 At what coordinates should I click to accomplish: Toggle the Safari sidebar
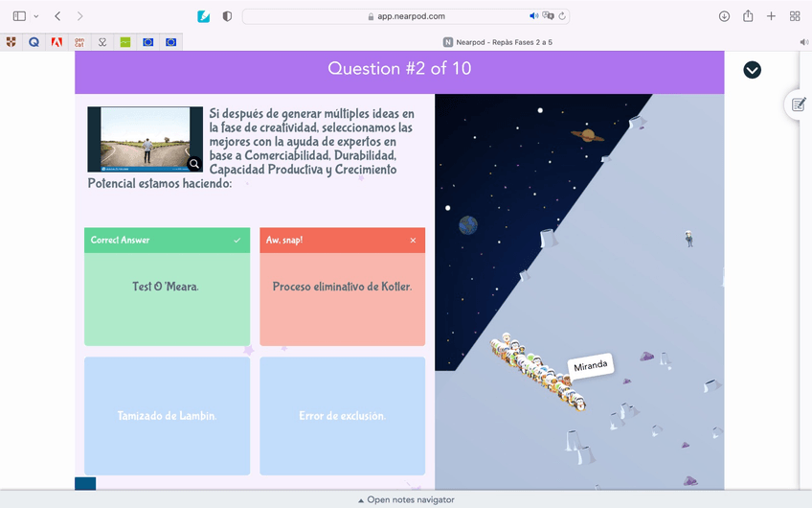pyautogui.click(x=19, y=16)
